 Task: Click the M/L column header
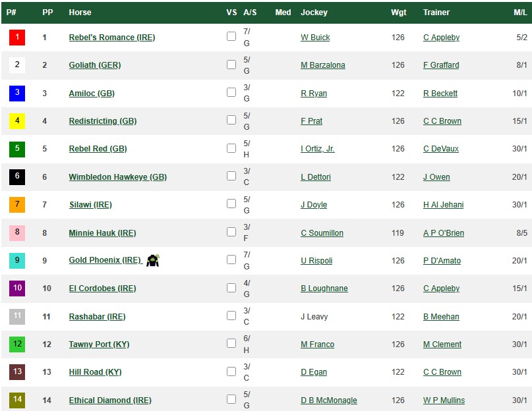[520, 13]
